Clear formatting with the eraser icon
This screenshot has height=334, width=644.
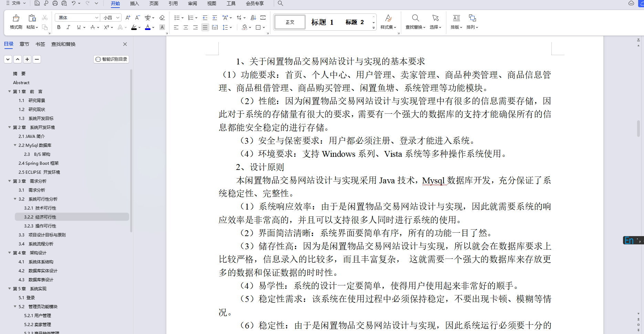coord(162,18)
